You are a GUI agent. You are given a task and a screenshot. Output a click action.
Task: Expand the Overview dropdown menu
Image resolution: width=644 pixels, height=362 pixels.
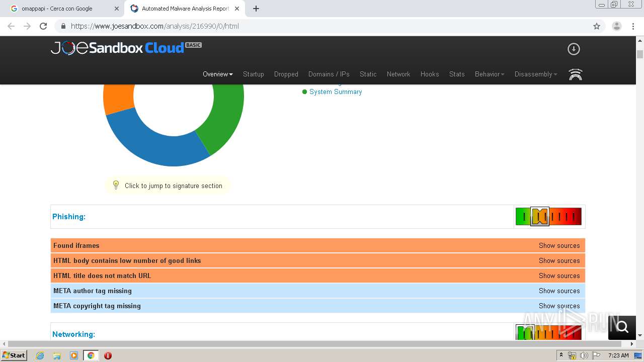coord(218,74)
